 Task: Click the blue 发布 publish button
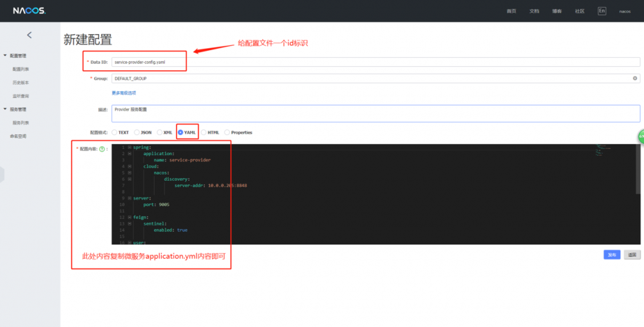click(x=612, y=255)
